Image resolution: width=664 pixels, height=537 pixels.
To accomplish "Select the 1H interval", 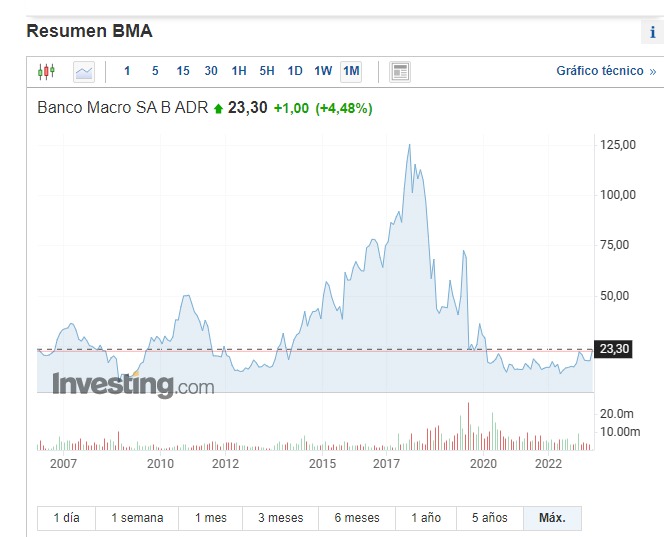I will pos(239,71).
